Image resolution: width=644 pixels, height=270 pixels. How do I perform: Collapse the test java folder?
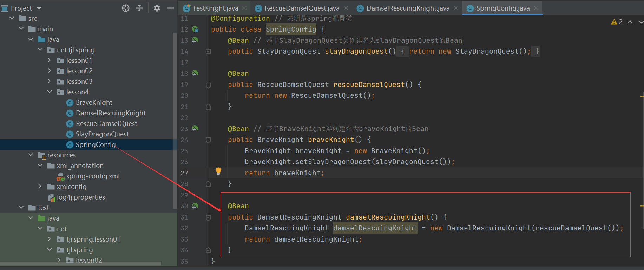coord(31,218)
